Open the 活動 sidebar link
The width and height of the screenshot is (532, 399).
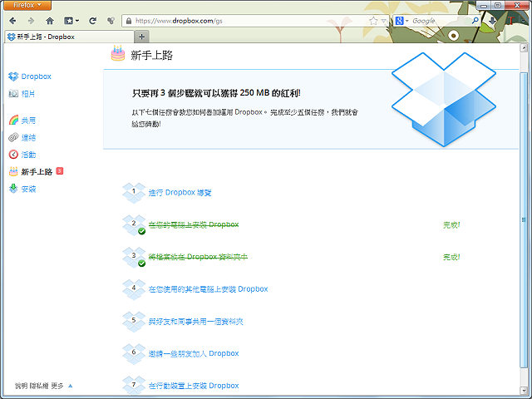point(28,155)
